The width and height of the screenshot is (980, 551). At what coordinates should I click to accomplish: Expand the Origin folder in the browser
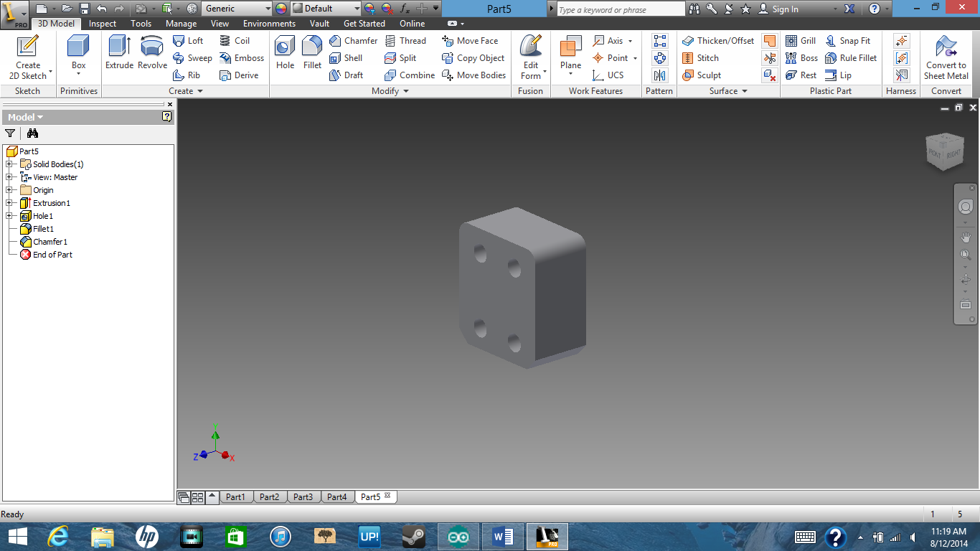10,190
